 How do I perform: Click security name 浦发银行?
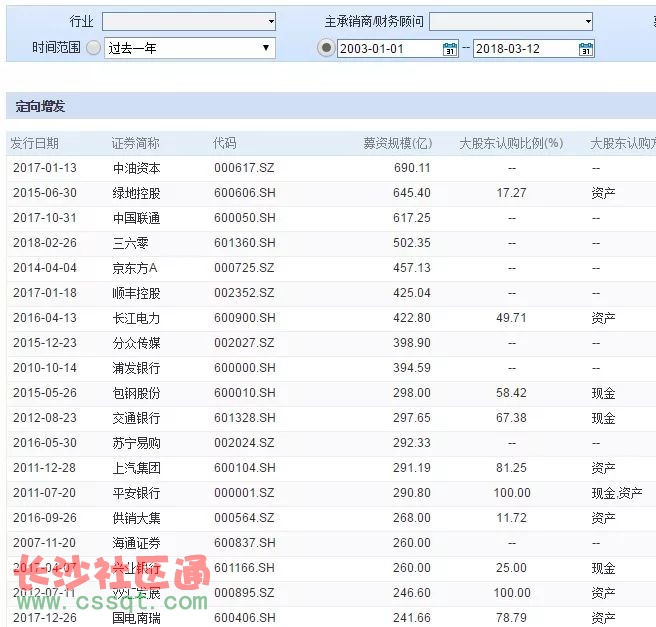click(x=136, y=368)
